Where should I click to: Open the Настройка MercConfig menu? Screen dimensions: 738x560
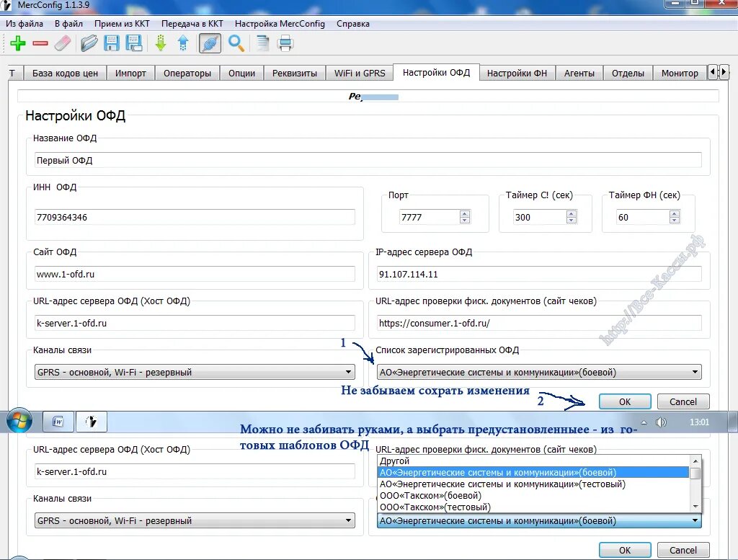[x=280, y=24]
